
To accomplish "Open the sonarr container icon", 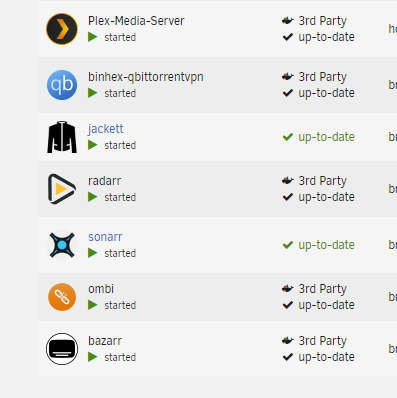I will pyautogui.click(x=62, y=245).
